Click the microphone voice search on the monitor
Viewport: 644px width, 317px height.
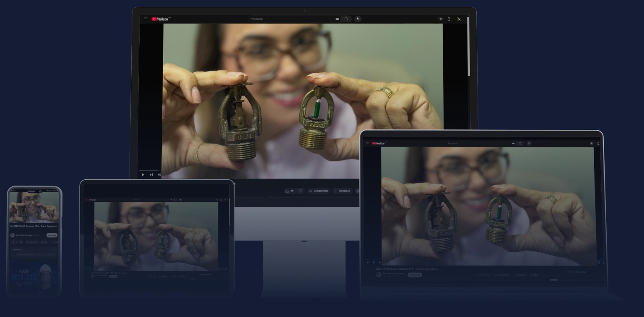pyautogui.click(x=358, y=19)
